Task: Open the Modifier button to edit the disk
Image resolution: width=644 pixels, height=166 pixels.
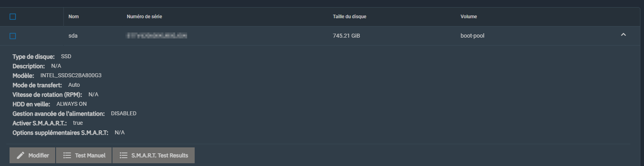Action: pos(33,155)
